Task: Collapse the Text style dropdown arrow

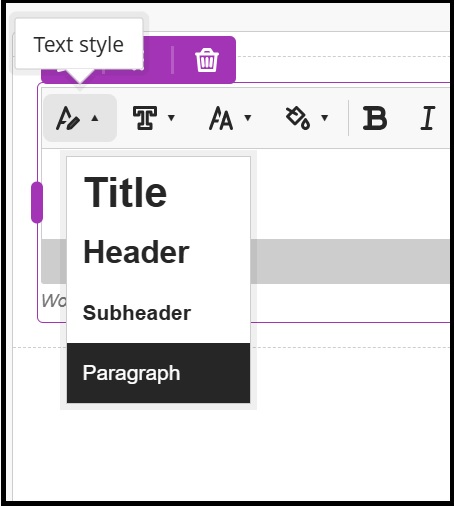Action: click(x=95, y=118)
